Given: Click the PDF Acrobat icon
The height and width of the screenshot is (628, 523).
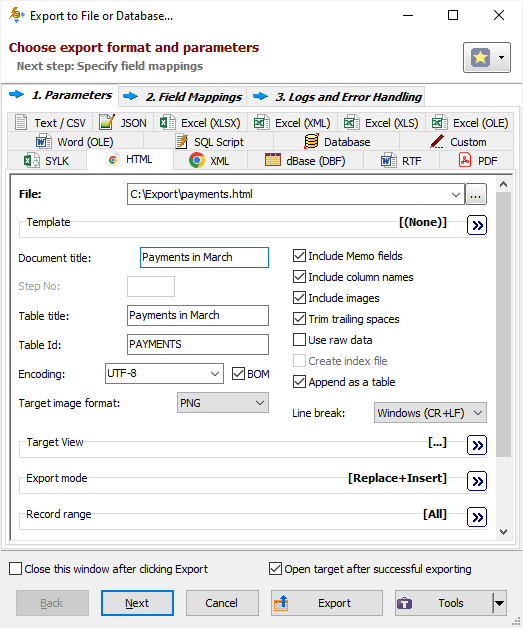Looking at the screenshot, I should [x=465, y=160].
